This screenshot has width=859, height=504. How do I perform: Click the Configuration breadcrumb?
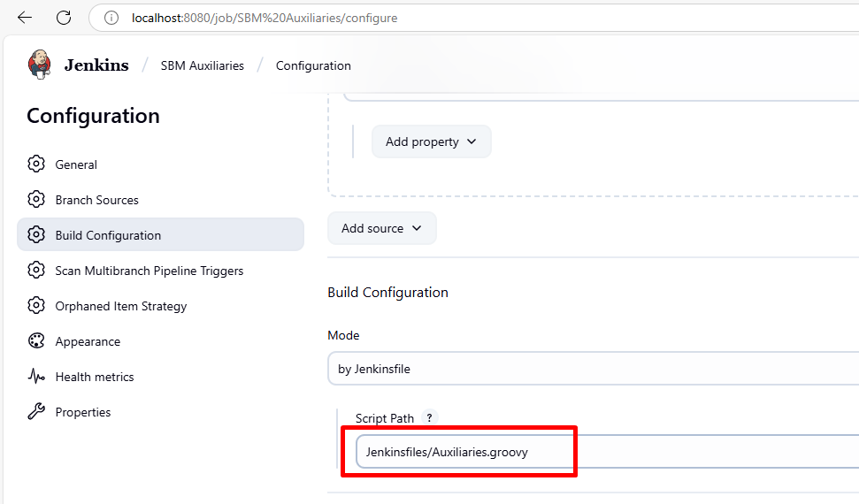[313, 65]
